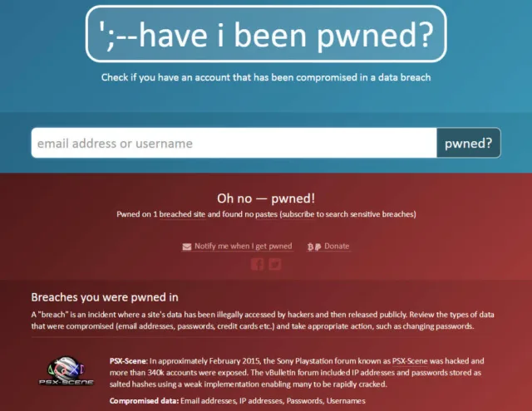This screenshot has width=532, height=411.
Task: Click the Compromised data label
Action: [144, 401]
